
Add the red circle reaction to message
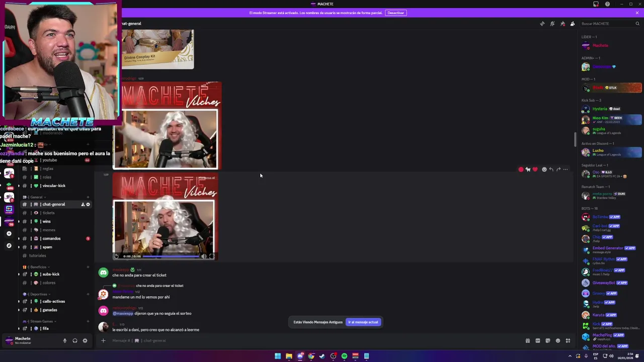point(521,169)
